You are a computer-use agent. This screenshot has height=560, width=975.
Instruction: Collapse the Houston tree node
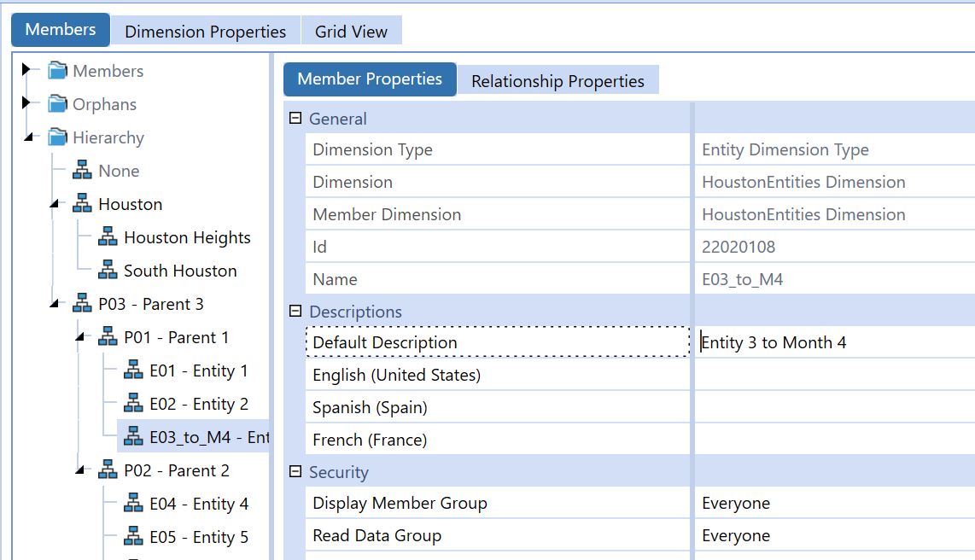point(55,205)
